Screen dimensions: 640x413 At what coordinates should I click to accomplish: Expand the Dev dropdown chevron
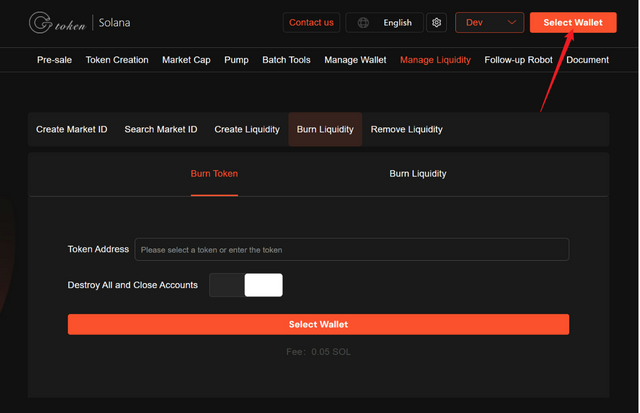pyautogui.click(x=511, y=22)
